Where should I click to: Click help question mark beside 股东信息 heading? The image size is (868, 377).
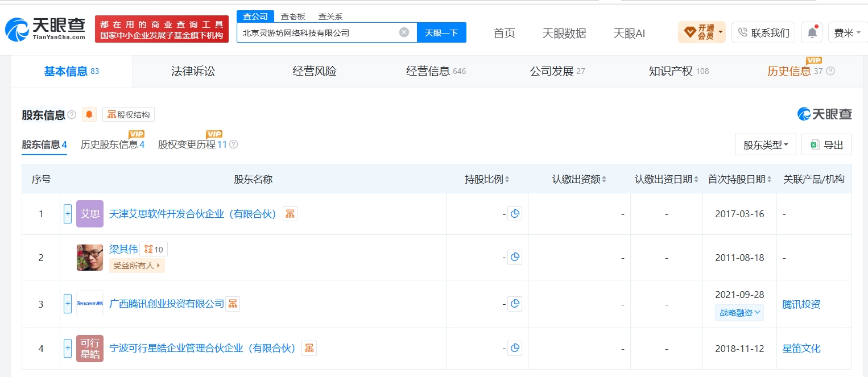(72, 115)
